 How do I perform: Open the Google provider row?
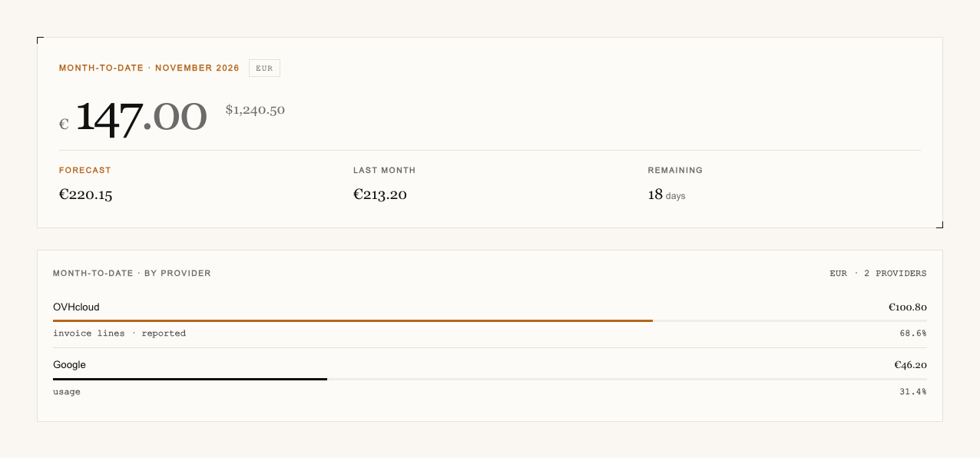click(490, 377)
